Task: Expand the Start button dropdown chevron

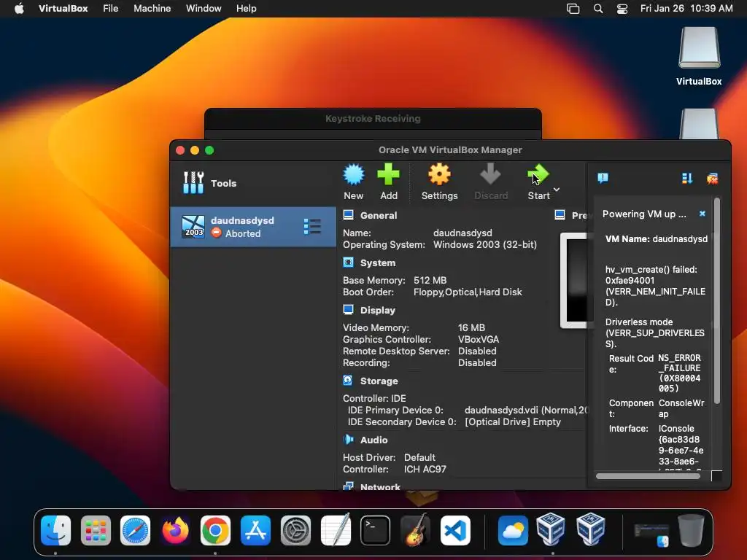Action: pyautogui.click(x=557, y=190)
